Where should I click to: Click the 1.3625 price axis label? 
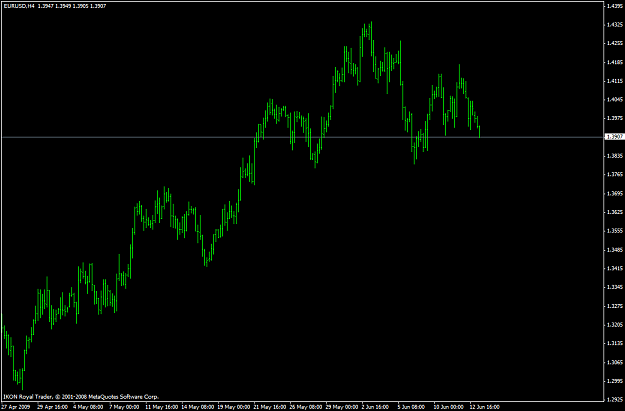(615, 212)
